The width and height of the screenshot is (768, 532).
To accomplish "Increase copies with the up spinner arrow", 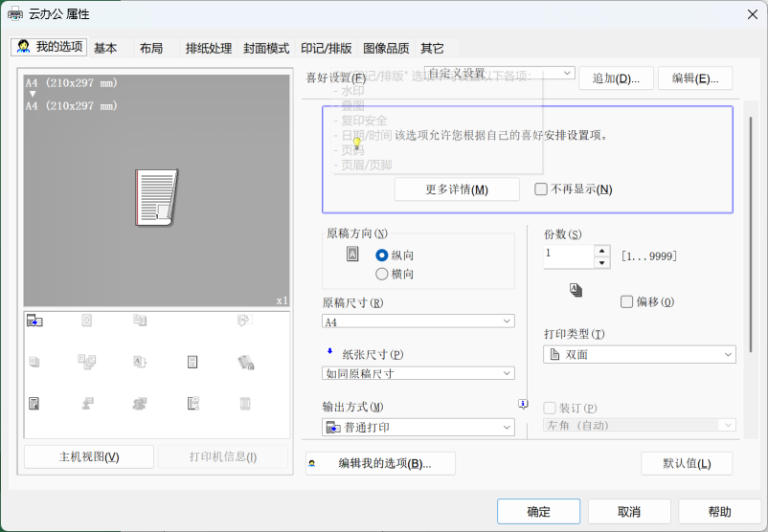I will point(602,251).
